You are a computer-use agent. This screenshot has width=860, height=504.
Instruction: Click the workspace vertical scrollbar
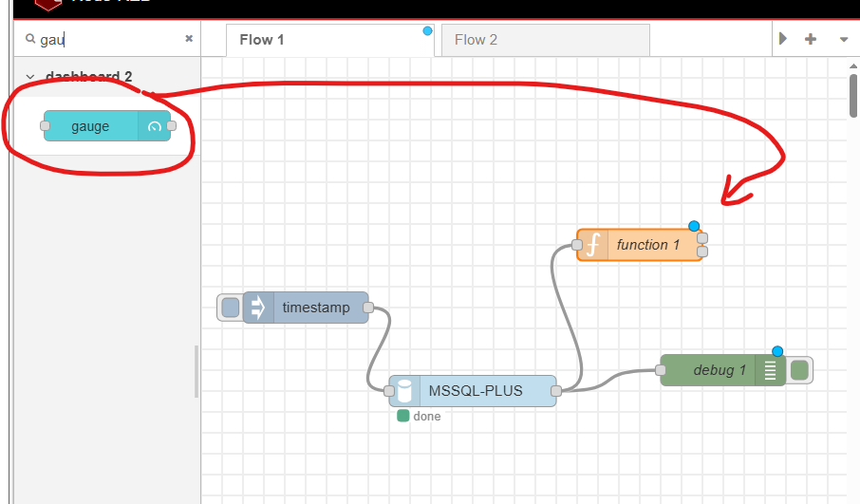[x=853, y=95]
